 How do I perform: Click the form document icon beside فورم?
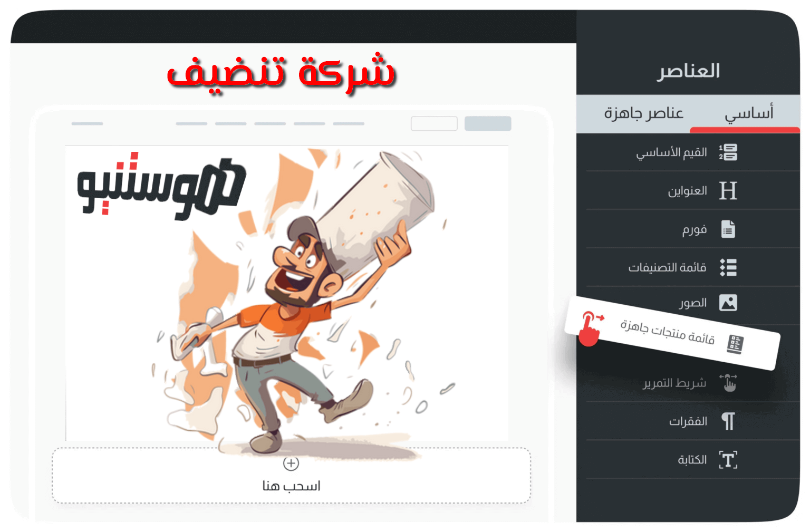pyautogui.click(x=728, y=229)
